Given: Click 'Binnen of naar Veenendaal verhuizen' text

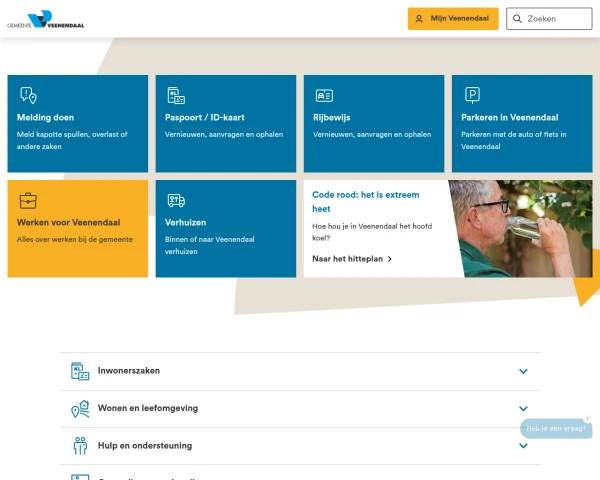Looking at the screenshot, I should pyautogui.click(x=209, y=245).
